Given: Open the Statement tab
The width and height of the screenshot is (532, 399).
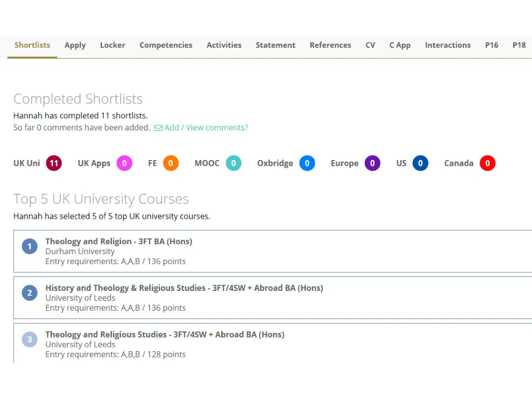Looking at the screenshot, I should pos(275,45).
